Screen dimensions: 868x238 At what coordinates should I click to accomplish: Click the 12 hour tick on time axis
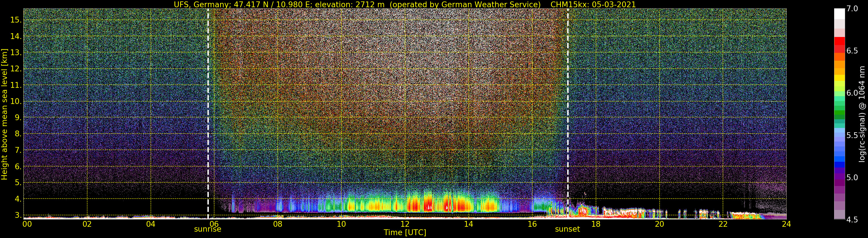(x=405, y=224)
